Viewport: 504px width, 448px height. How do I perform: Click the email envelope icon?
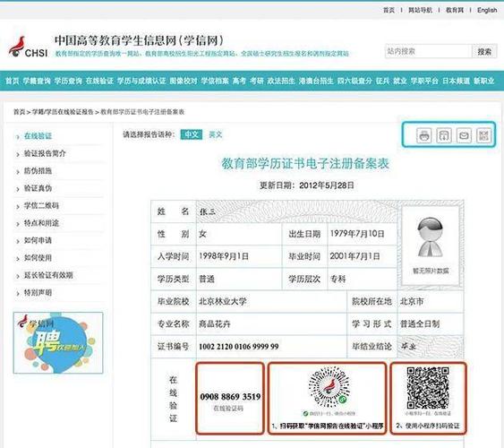[x=464, y=135]
